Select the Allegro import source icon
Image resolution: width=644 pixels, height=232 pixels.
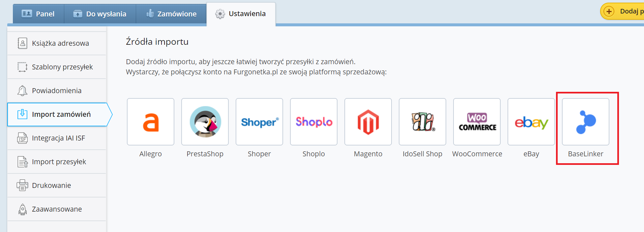(151, 122)
